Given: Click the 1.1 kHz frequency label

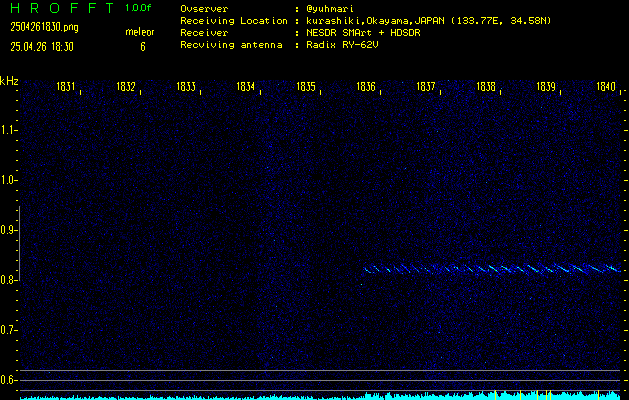Looking at the screenshot, I should click(x=7, y=130).
